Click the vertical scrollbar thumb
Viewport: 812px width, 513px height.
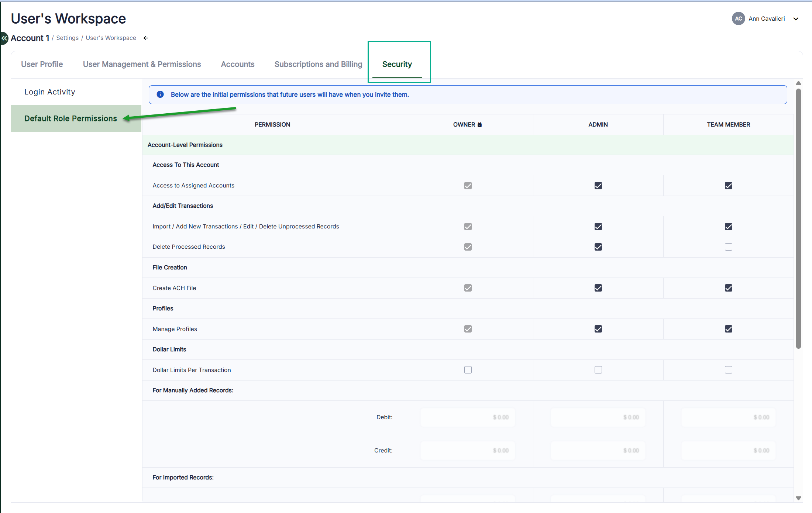point(798,218)
